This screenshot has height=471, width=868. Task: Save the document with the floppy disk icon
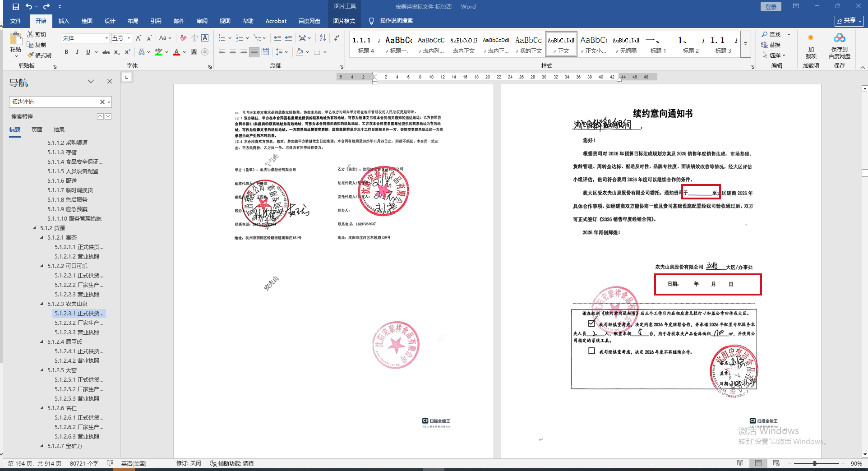tap(16, 7)
